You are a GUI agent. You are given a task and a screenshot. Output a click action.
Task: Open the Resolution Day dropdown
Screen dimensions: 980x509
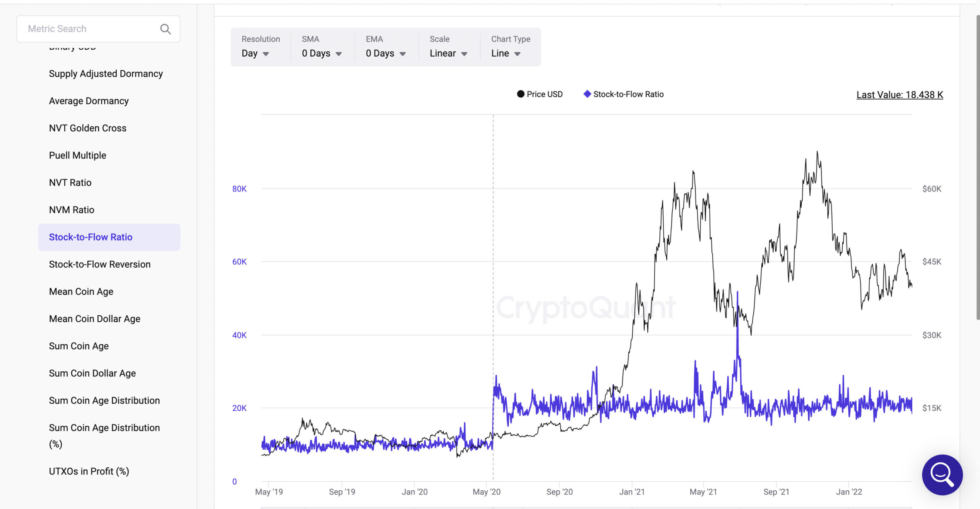click(255, 53)
